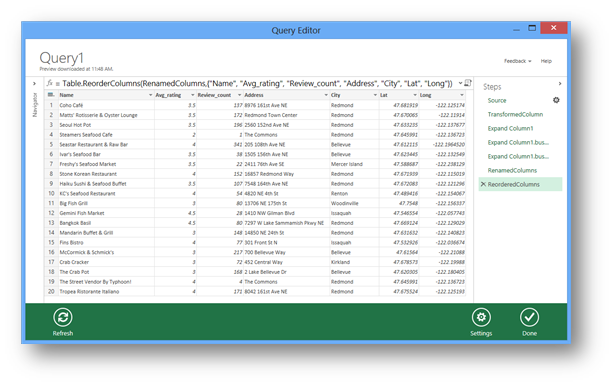This screenshot has height=386, width=613.
Task: Expand the formula bar dropdown arrow
Action: click(460, 83)
